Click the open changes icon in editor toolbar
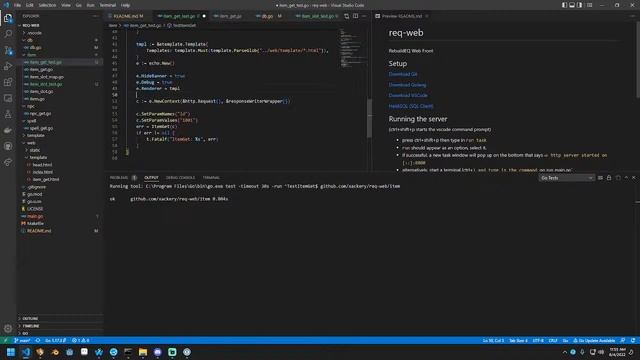The image size is (640, 360). pos(347,16)
